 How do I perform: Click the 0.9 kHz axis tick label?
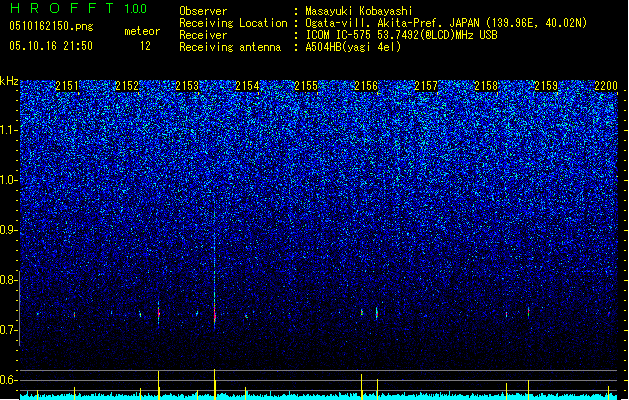click(x=8, y=230)
